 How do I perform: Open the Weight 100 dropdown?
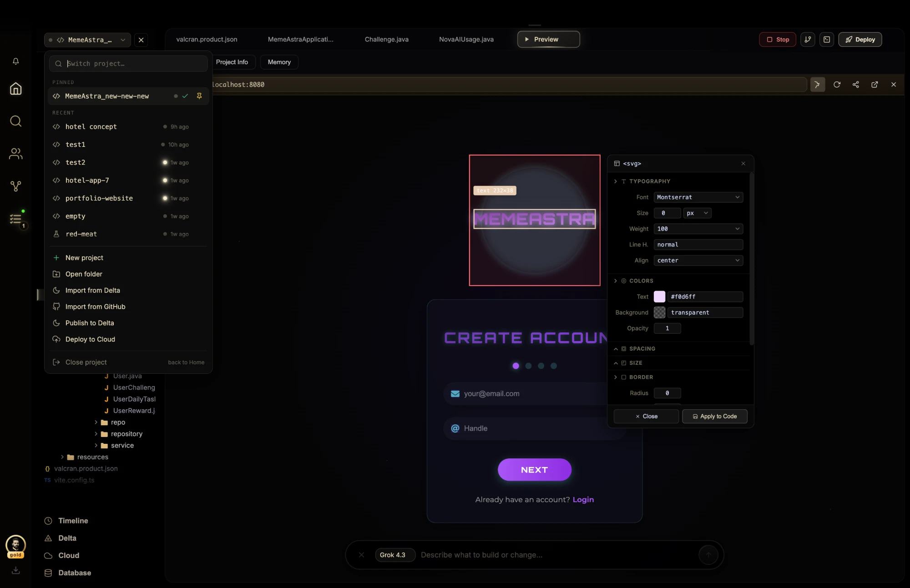(698, 229)
